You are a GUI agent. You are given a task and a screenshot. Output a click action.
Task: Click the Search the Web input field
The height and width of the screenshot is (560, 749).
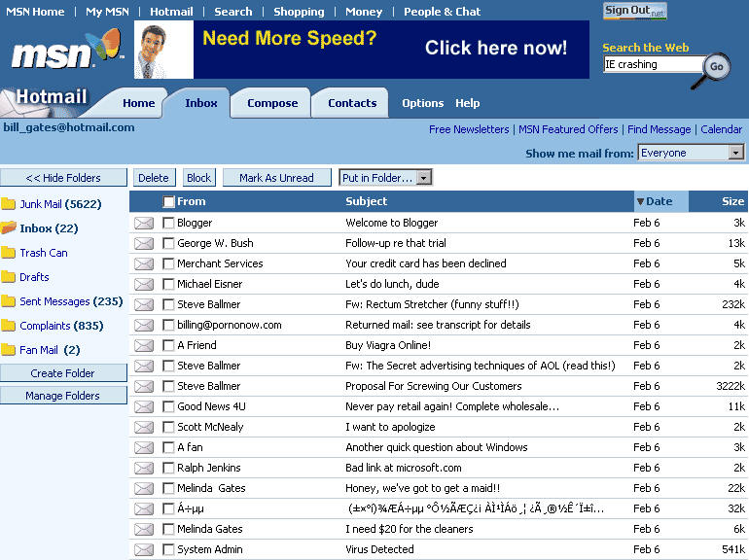[653, 64]
